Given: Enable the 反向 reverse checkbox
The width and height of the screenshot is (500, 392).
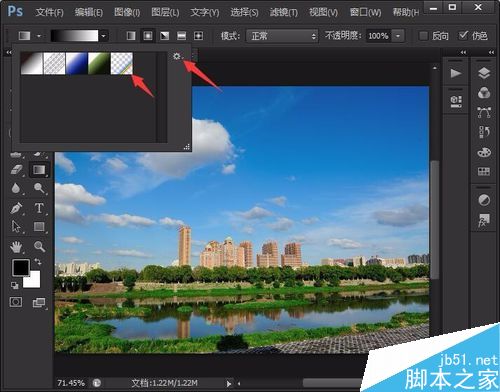Looking at the screenshot, I should (423, 35).
